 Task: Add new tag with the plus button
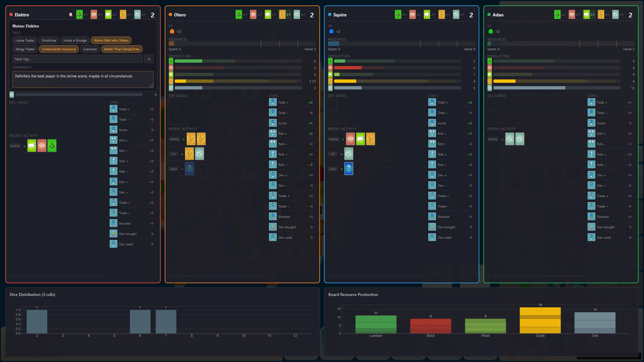149,59
